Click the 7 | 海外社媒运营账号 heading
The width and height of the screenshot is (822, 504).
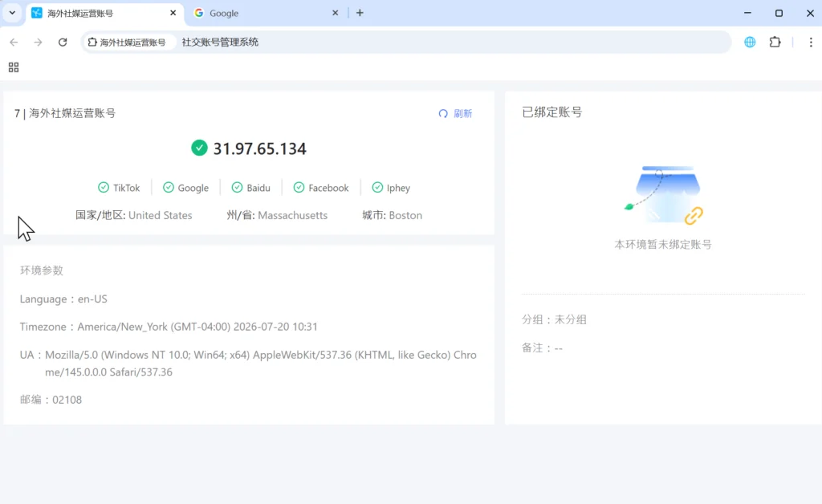pos(65,113)
